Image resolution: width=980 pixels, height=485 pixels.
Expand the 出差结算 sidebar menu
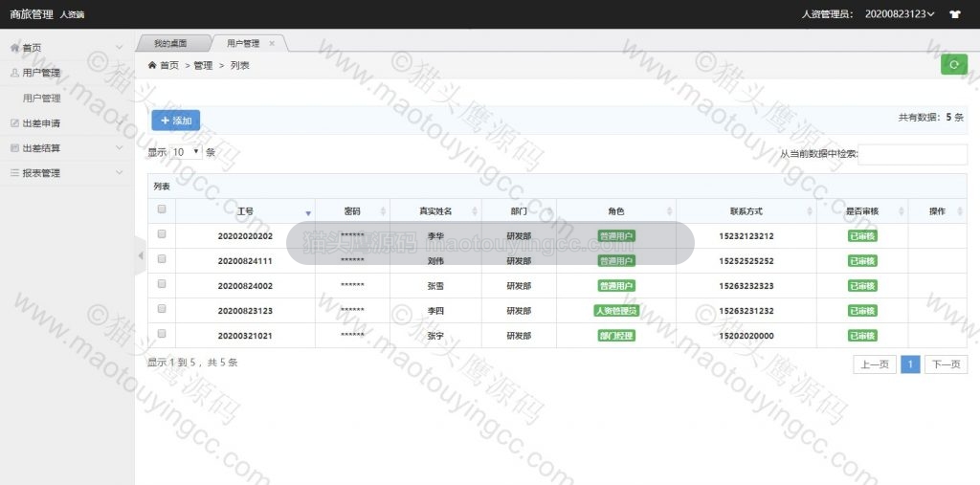(67, 148)
